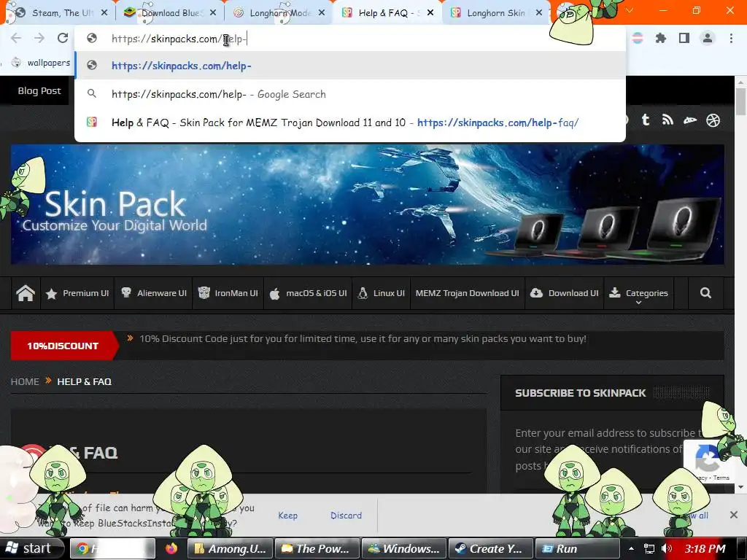This screenshot has height=560, width=747.
Task: Click the Skin Pack banner image
Action: pos(368,205)
